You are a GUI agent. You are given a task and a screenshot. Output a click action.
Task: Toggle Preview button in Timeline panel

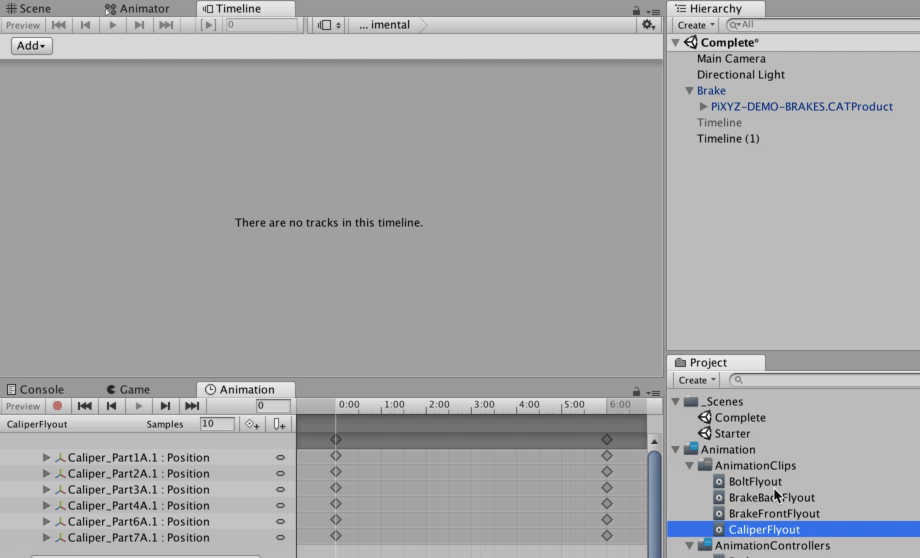[23, 25]
